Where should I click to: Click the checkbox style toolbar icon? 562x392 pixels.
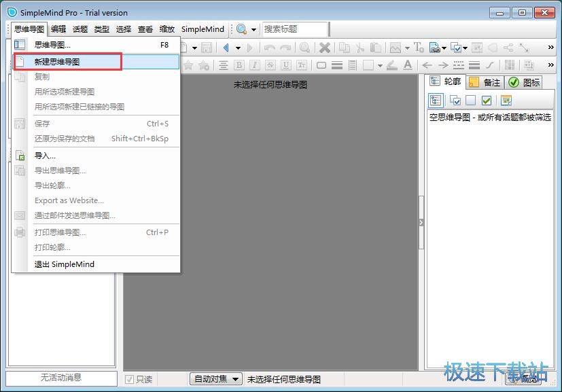[456, 48]
